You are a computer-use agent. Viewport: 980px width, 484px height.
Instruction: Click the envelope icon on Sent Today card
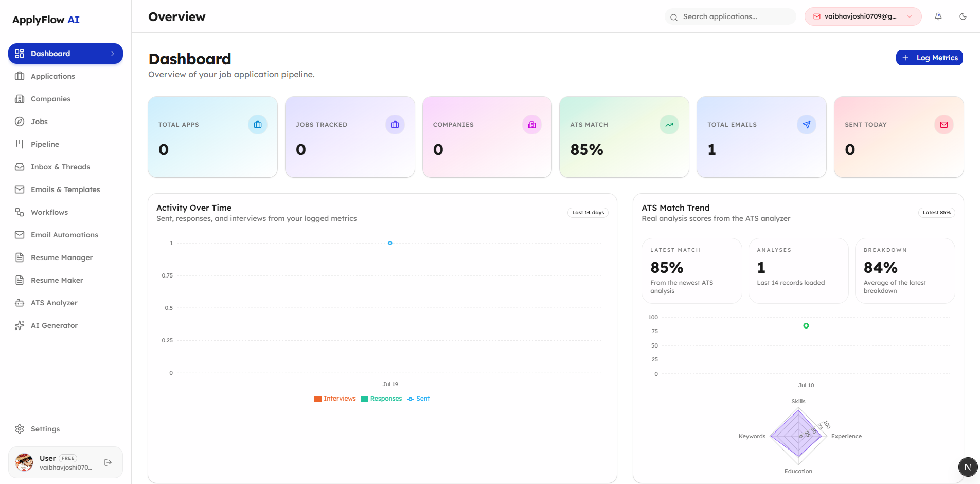coord(944,125)
